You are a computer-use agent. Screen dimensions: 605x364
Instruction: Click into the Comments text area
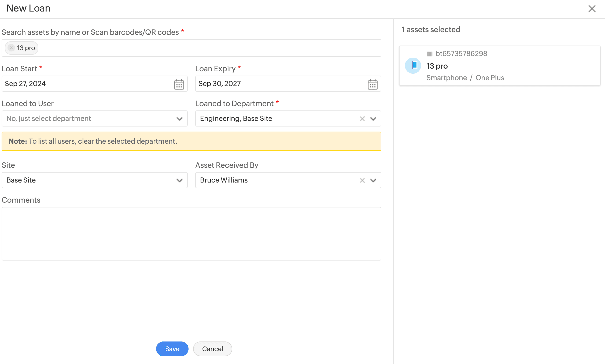191,233
